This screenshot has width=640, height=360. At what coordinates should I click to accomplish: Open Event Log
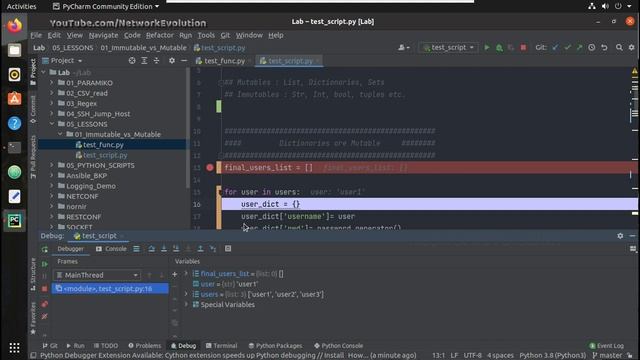[607, 346]
